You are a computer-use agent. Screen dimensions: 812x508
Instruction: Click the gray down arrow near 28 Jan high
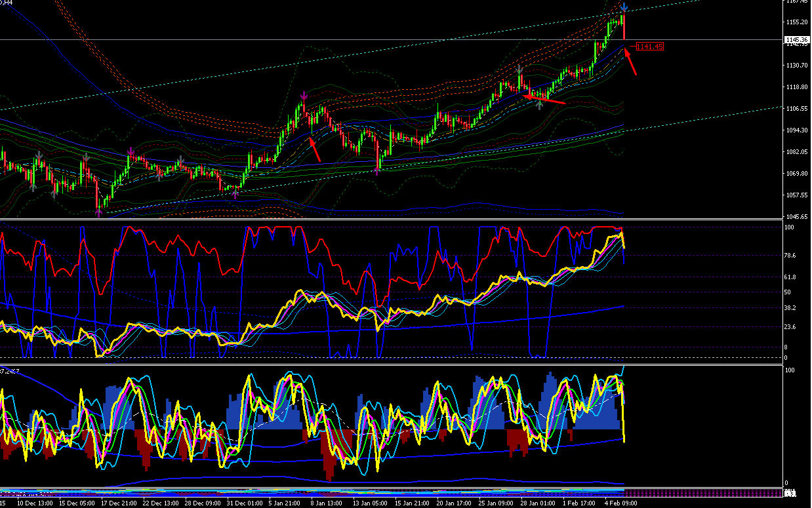(519, 69)
